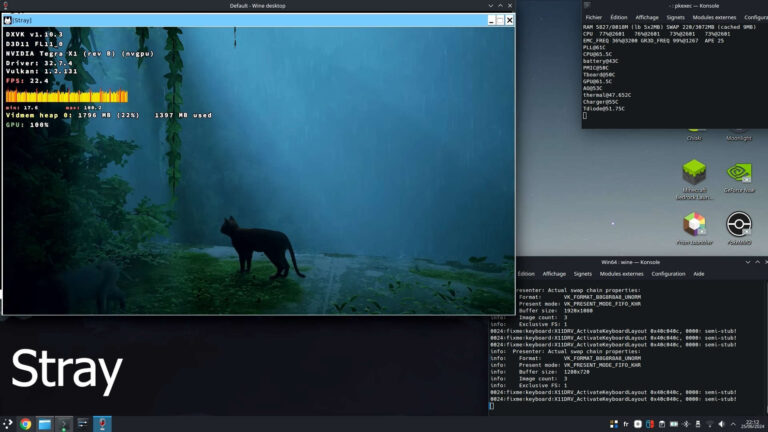Click the Stray window title bar
Image resolution: width=768 pixels, height=432 pixels.
[250, 20]
